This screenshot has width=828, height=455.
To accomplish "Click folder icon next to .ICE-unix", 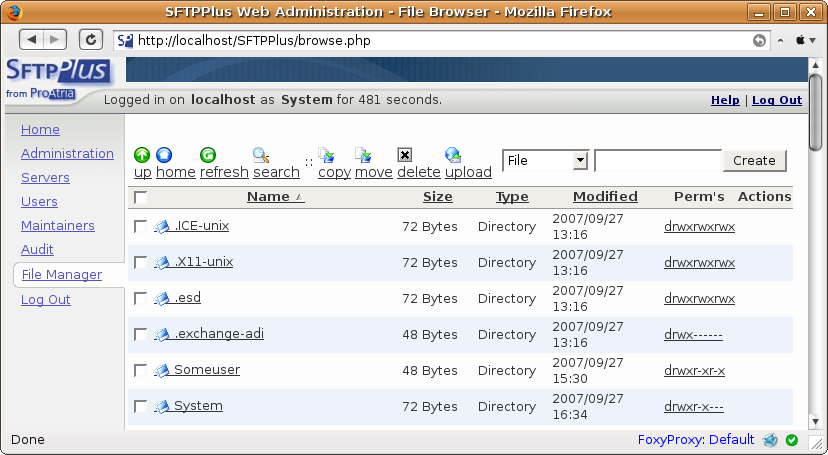I will tap(162, 226).
